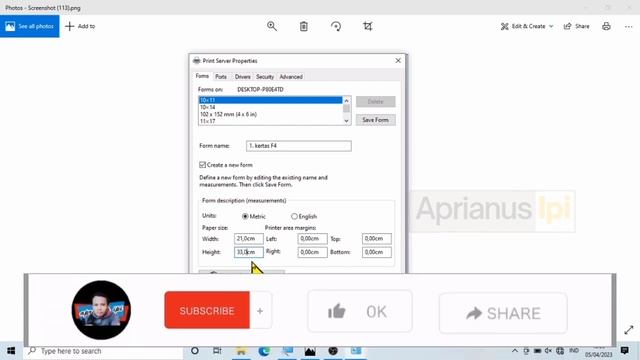This screenshot has width=640, height=360.
Task: Click the network globe tray icon
Action: [x=560, y=351]
